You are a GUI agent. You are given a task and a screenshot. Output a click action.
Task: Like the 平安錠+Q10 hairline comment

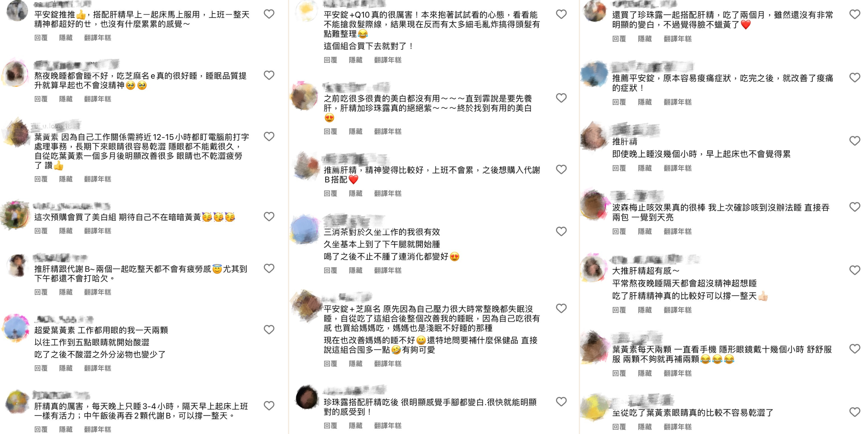tap(561, 14)
